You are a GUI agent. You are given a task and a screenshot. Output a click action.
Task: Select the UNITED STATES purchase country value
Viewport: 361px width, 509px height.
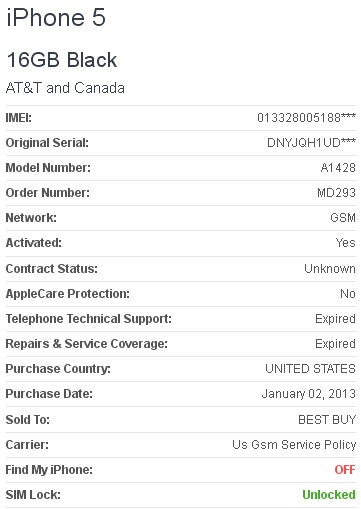point(310,369)
